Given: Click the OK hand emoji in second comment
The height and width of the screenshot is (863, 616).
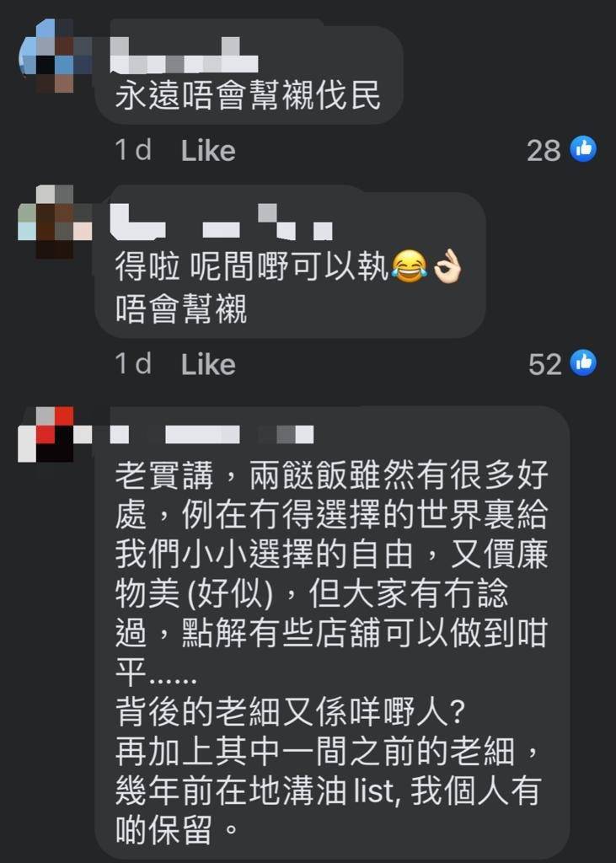Looking at the screenshot, I should [447, 265].
